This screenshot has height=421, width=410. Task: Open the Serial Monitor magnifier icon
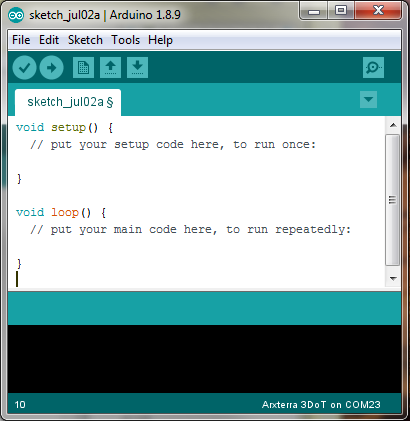point(373,68)
